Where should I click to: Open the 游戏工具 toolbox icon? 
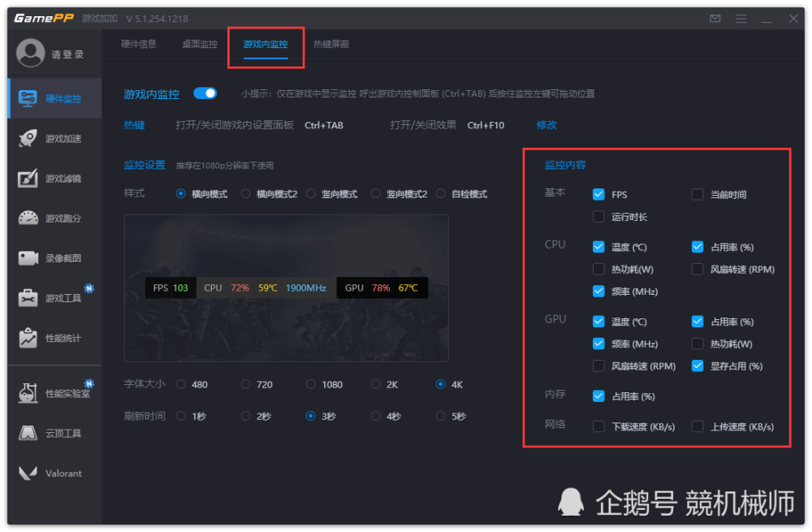point(28,298)
